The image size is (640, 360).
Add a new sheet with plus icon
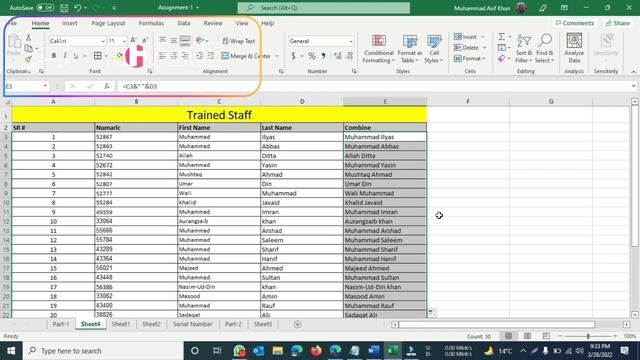298,324
